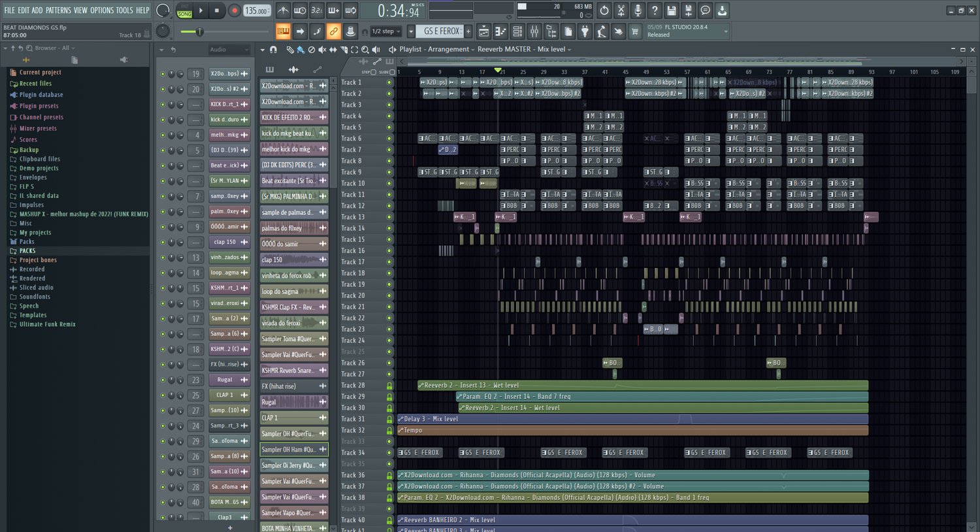This screenshot has height=532, width=980.
Task: Open the VIEW menu
Action: tap(80, 10)
